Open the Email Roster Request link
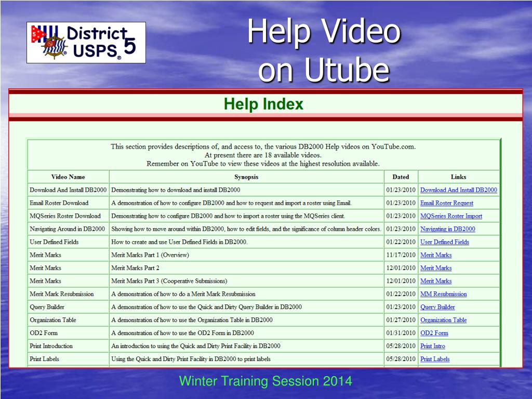Viewport: 532px width, 399px height. click(x=446, y=203)
